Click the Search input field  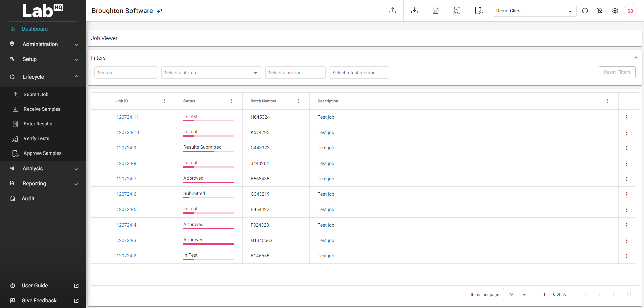point(126,73)
